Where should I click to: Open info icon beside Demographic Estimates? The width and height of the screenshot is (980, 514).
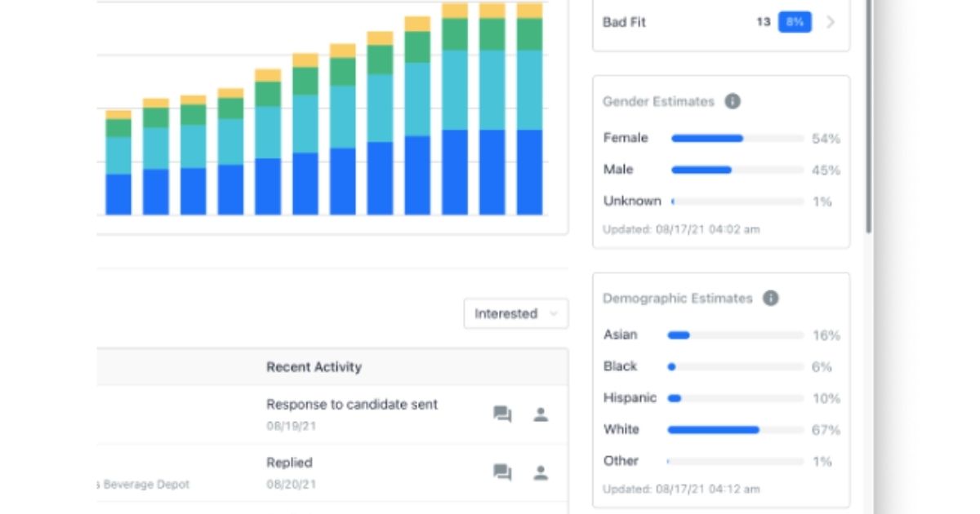pyautogui.click(x=770, y=299)
